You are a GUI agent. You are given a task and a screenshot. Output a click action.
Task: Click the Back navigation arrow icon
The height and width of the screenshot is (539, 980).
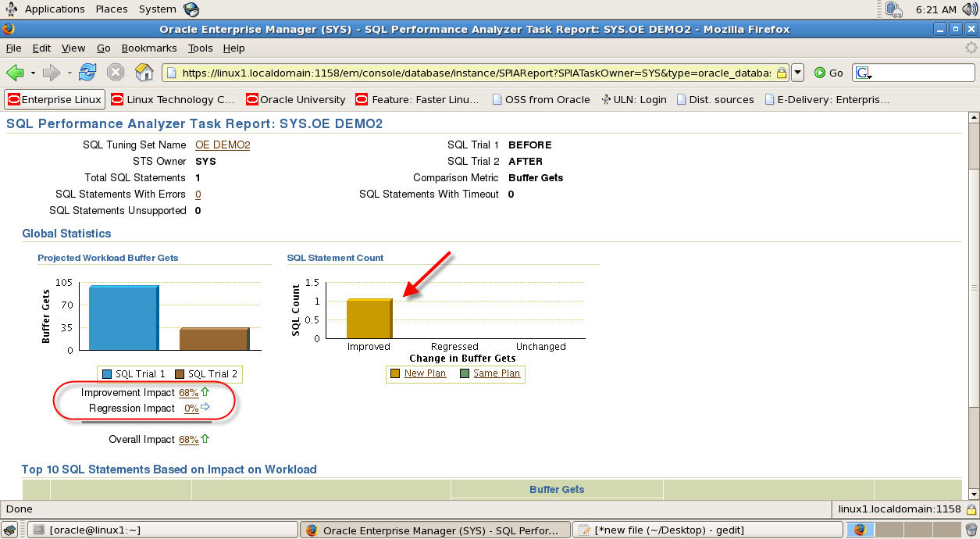(x=15, y=72)
